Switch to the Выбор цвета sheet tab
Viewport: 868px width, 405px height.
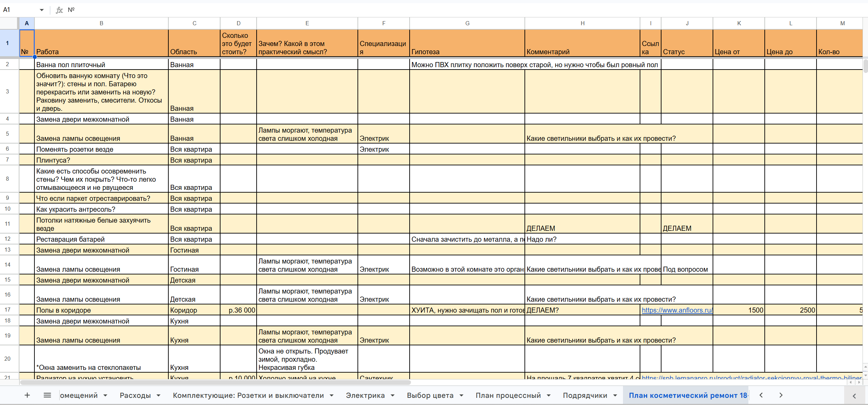point(430,395)
